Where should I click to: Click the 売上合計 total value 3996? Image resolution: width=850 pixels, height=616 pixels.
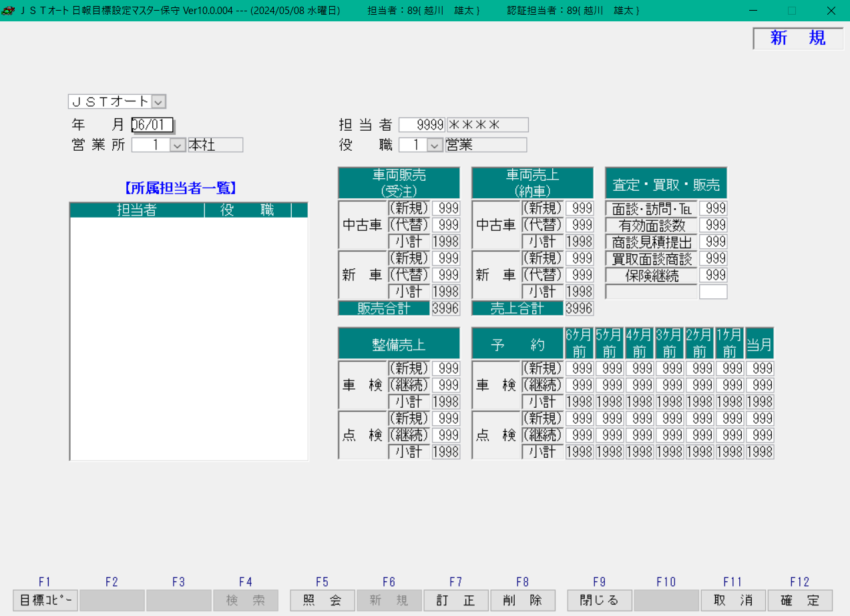580,308
